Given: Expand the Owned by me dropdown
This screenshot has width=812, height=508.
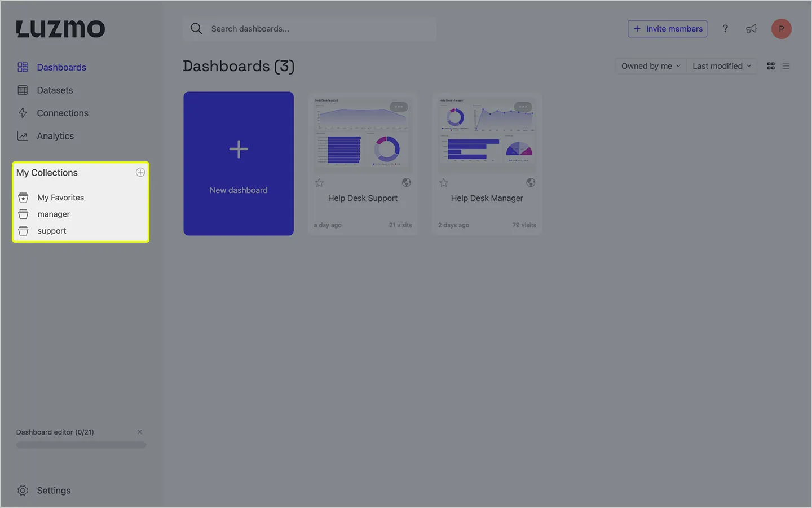Looking at the screenshot, I should (x=651, y=66).
